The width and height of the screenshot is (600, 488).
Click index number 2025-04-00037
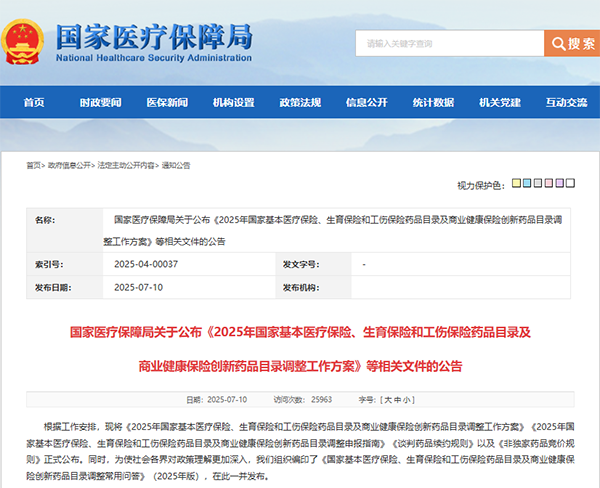[x=146, y=264]
